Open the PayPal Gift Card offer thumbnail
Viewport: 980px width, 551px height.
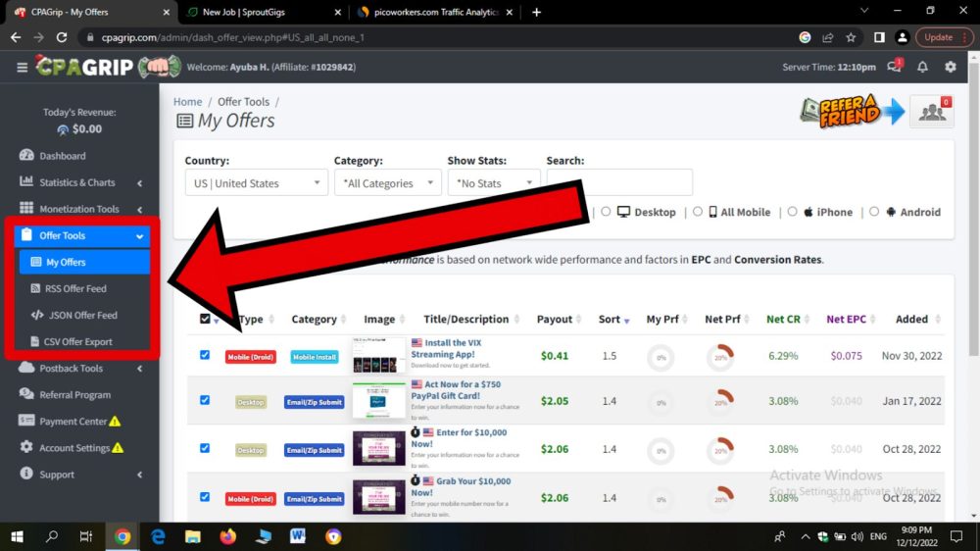[x=378, y=400]
